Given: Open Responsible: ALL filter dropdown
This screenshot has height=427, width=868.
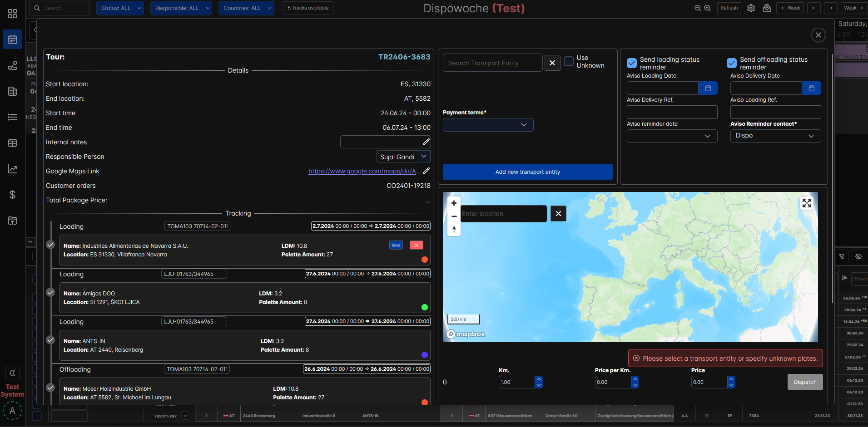Looking at the screenshot, I should pyautogui.click(x=181, y=8).
